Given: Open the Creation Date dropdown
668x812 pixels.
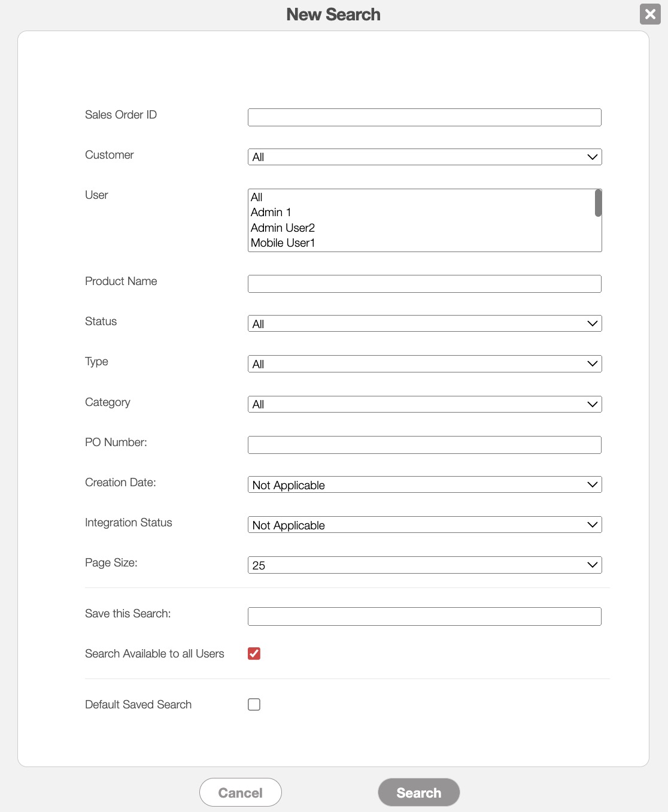Looking at the screenshot, I should 424,485.
